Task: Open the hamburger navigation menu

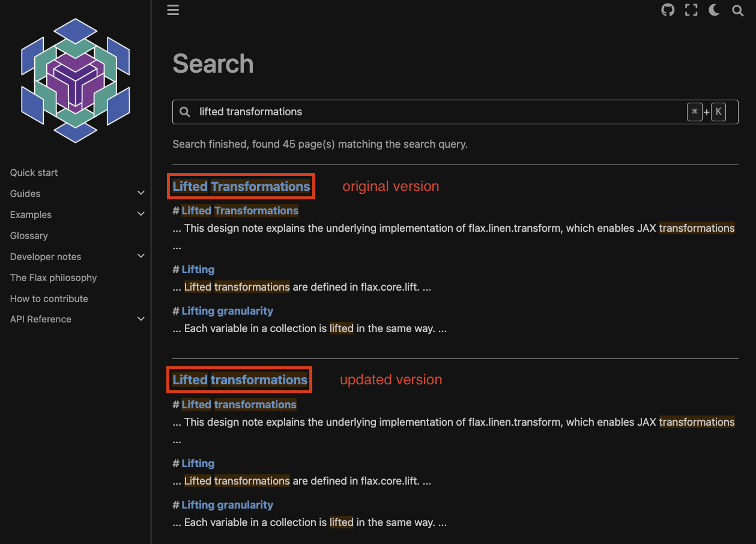Action: (x=173, y=10)
